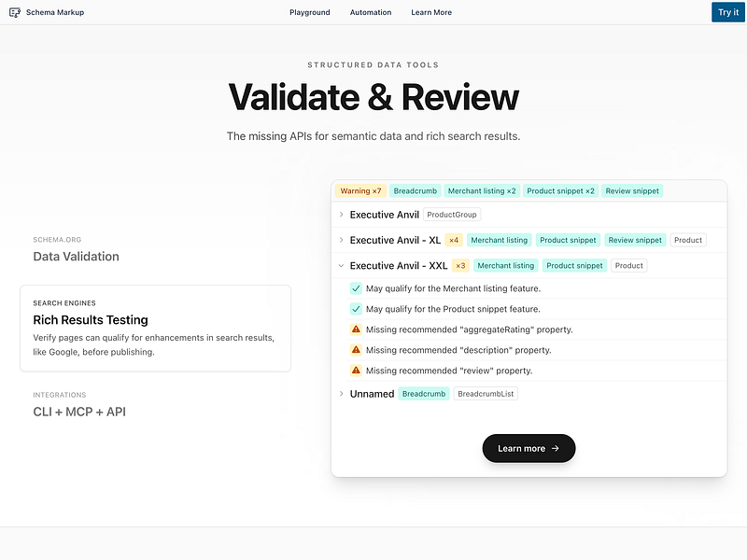The image size is (747, 560).
Task: Click 'Missing recommended "review" property.' text
Action: (x=449, y=371)
